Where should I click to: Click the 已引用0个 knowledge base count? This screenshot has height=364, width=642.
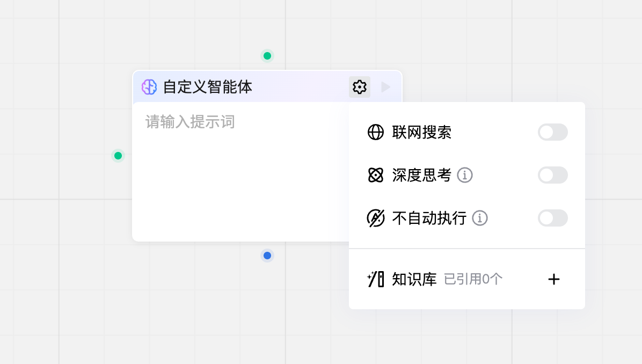pos(473,279)
